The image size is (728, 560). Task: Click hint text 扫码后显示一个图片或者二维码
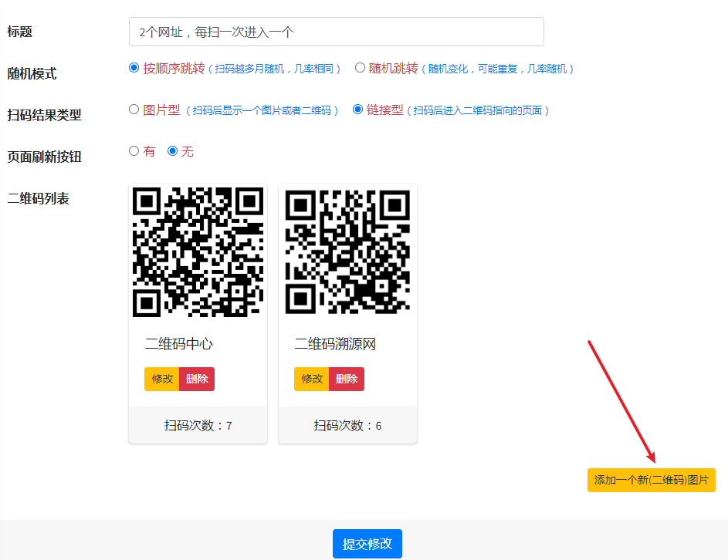coord(262,110)
